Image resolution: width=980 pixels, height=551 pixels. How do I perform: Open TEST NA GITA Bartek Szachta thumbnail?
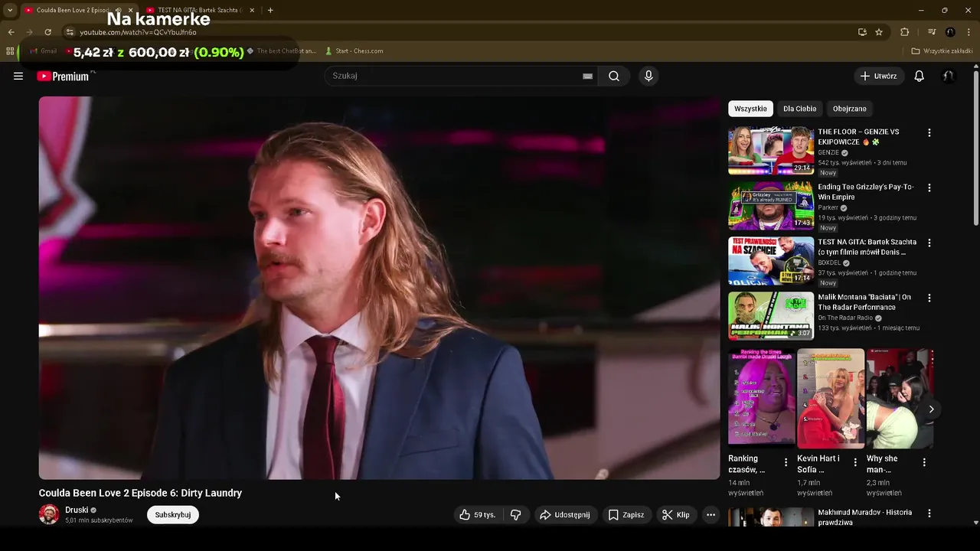point(771,261)
